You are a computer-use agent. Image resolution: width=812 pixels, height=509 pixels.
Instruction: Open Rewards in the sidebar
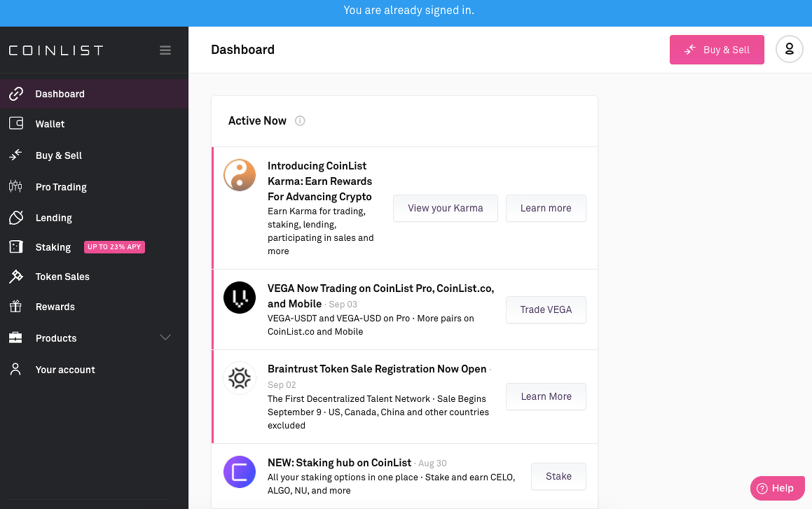(94, 306)
